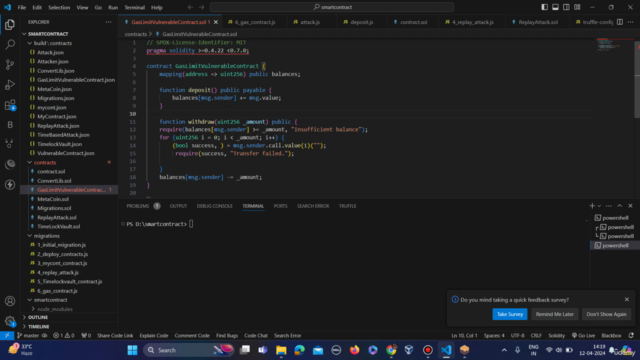Show the DEBUG CONSOLE panel tab

coord(215,206)
